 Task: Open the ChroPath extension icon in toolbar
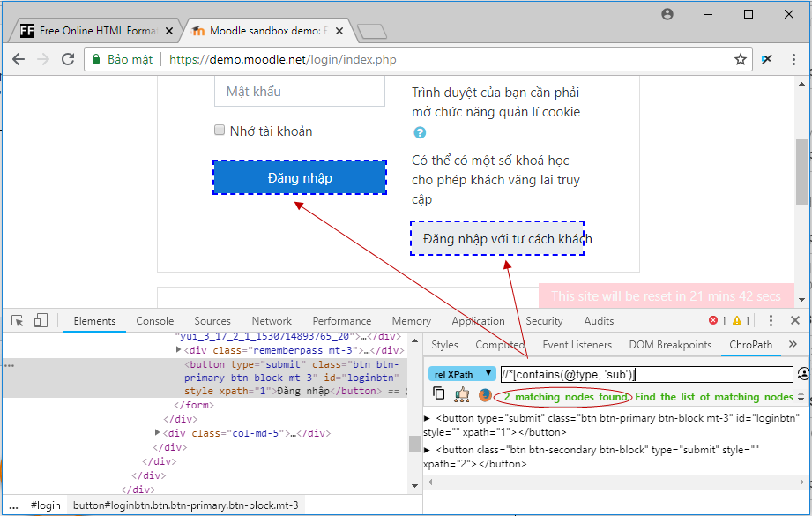pyautogui.click(x=767, y=59)
